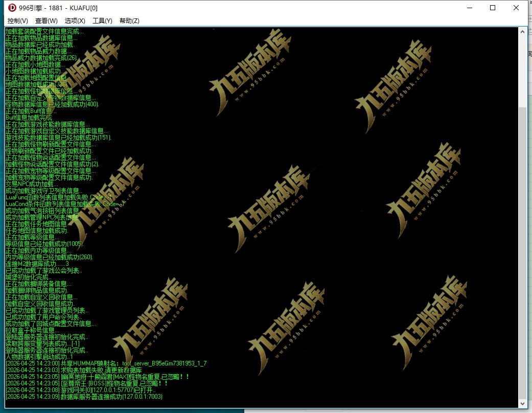
Task: Select log line '正在加载捆绑装备信息...'
Action: (x=38, y=284)
